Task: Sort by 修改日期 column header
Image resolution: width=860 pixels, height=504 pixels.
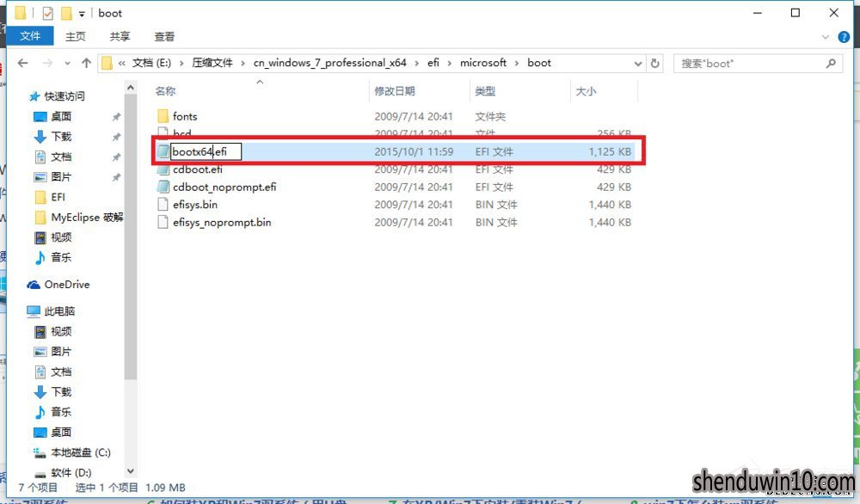Action: tap(395, 91)
